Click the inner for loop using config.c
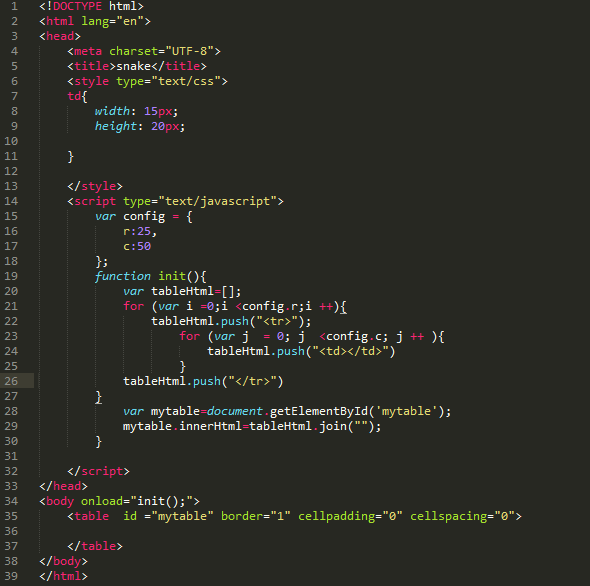Image resolution: width=590 pixels, height=586 pixels. tap(312, 336)
